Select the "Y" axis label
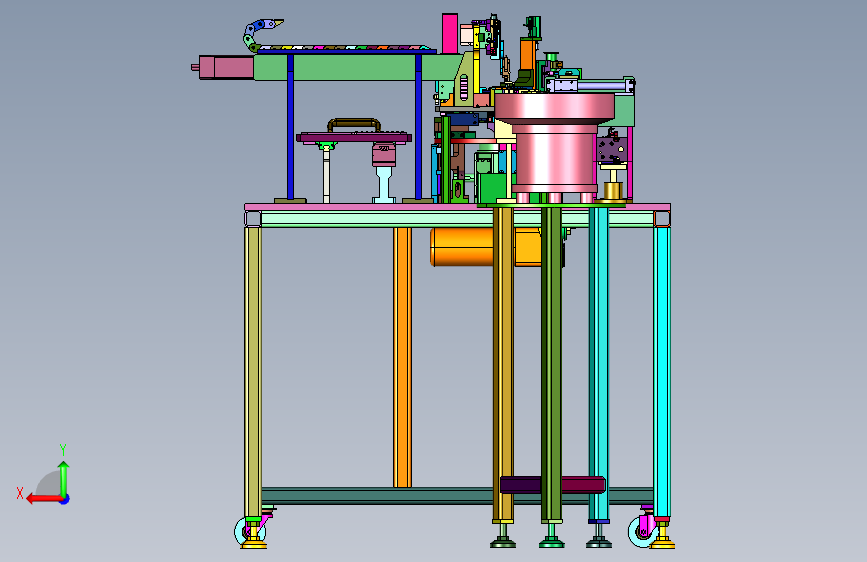 [x=63, y=450]
